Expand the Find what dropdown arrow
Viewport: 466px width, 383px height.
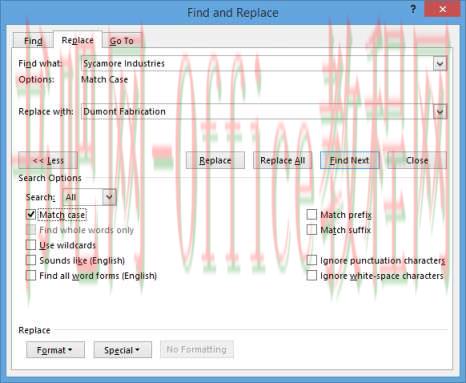[x=440, y=63]
